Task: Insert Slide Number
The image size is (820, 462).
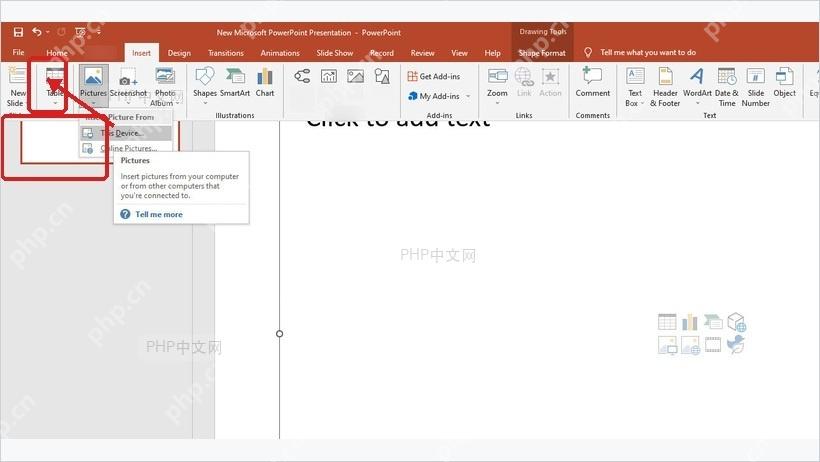Action: click(756, 87)
